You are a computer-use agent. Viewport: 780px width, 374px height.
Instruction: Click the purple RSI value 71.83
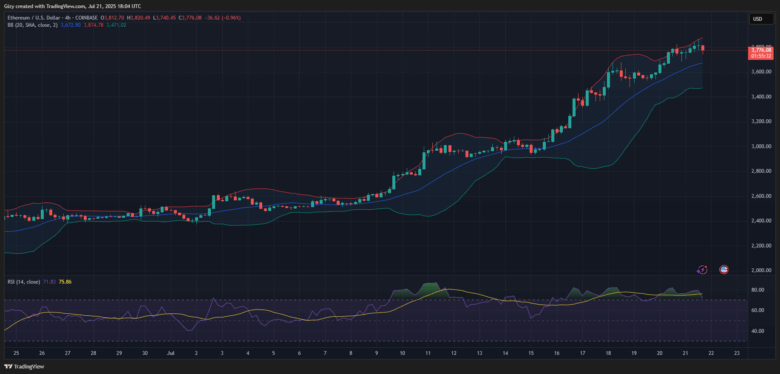coord(50,281)
